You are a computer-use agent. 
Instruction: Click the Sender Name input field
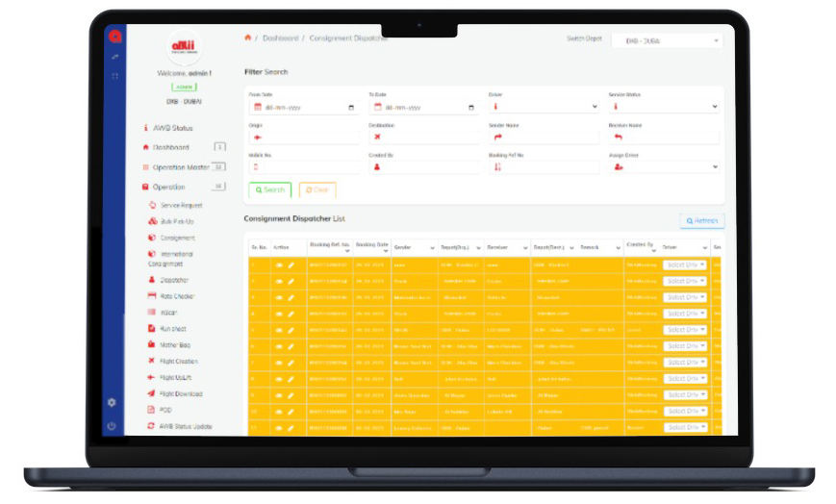tap(543, 138)
